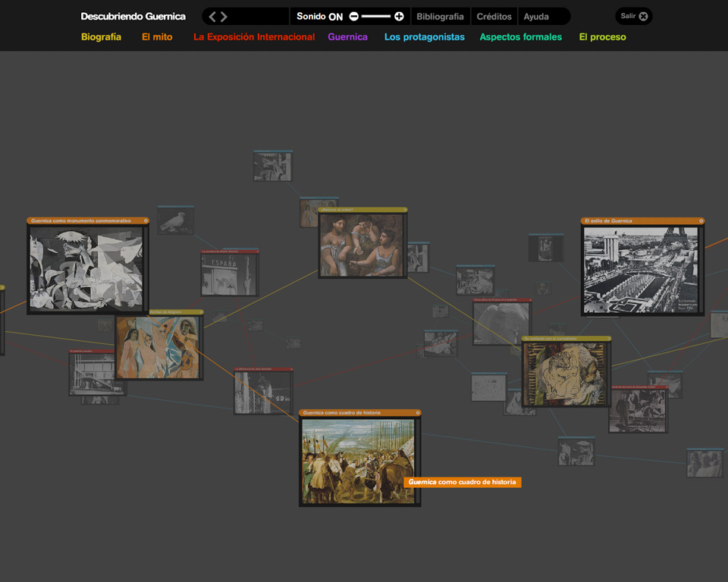Click the Descubriendo Guernica title

coord(133,16)
